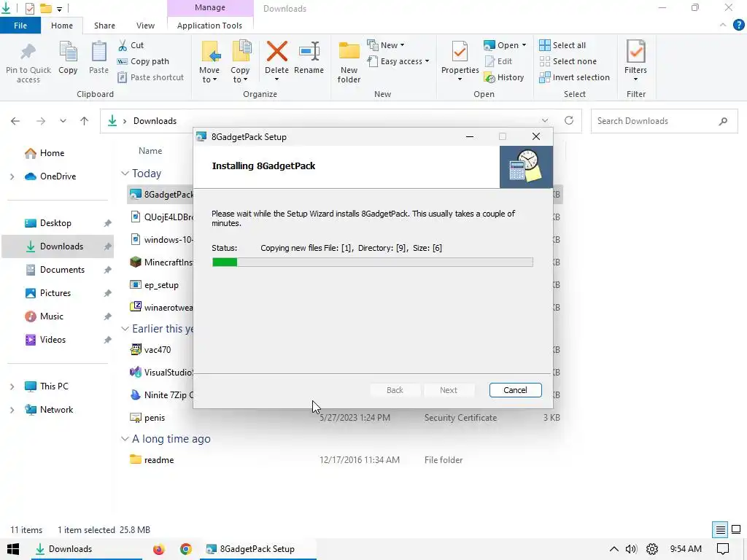Viewport: 747px width, 560px height.
Task: Click the Name column header
Action: tap(150, 150)
